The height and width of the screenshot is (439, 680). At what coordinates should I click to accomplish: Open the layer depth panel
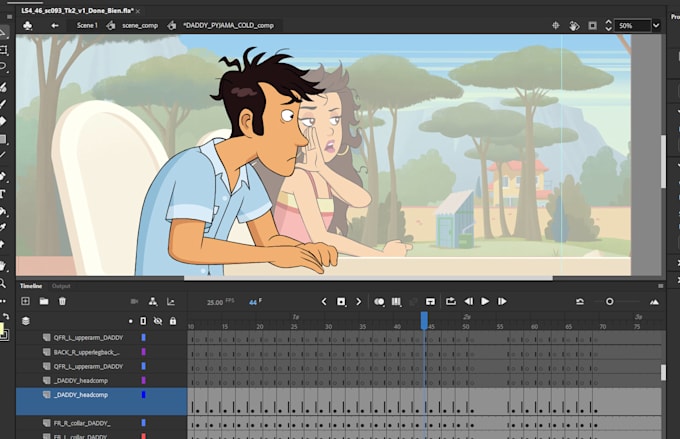click(x=171, y=301)
